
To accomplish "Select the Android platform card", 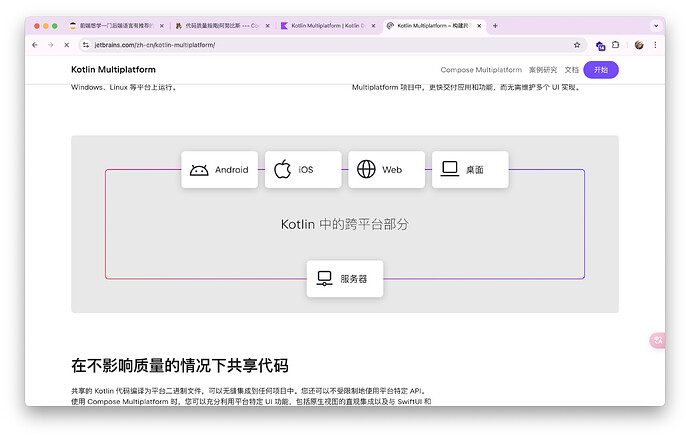I will (220, 169).
